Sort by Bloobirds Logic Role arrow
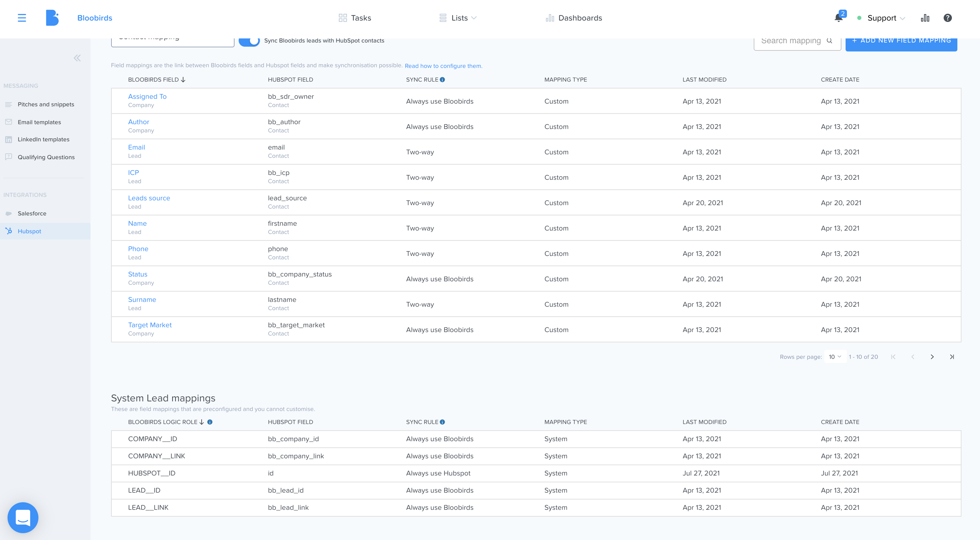Viewport: 980px width, 540px height. [202, 422]
